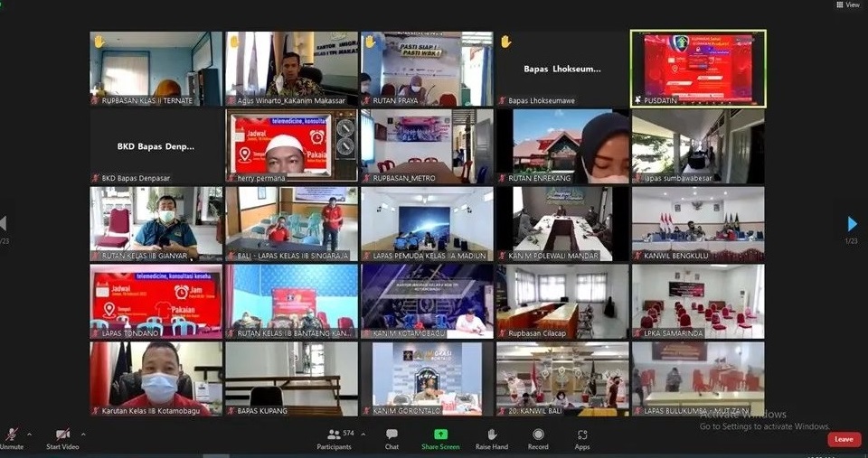Select the RUPBASAN KLAS II TERNATE tile
Image resolution: width=868 pixels, height=458 pixels.
coord(156,69)
